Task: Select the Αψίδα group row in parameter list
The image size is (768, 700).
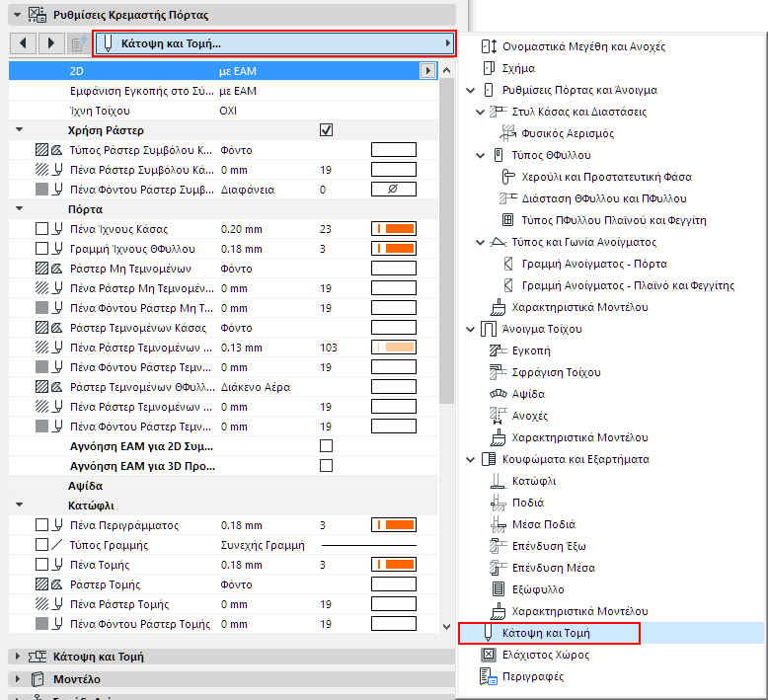Action: [223, 486]
